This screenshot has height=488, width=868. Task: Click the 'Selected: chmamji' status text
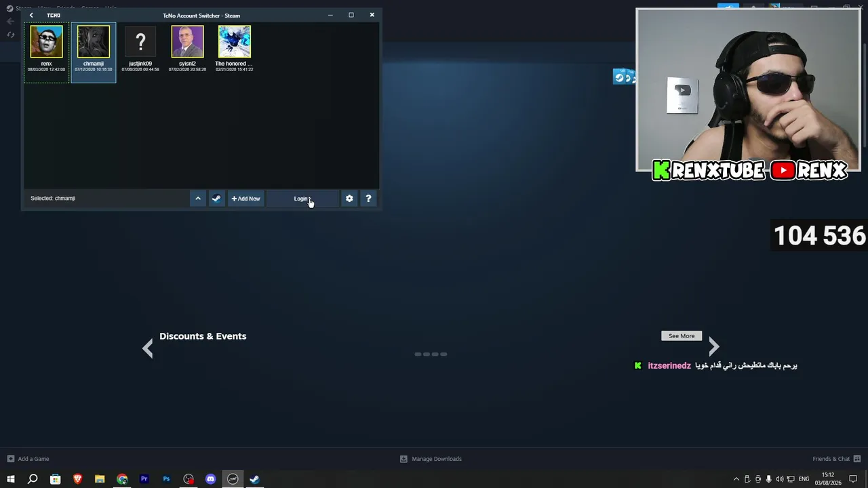click(x=53, y=199)
